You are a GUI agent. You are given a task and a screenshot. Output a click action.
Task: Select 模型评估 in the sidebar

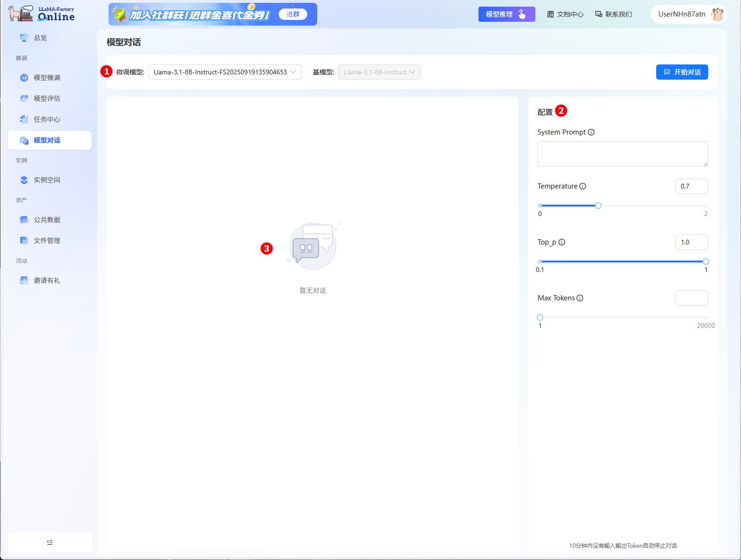[x=47, y=99]
